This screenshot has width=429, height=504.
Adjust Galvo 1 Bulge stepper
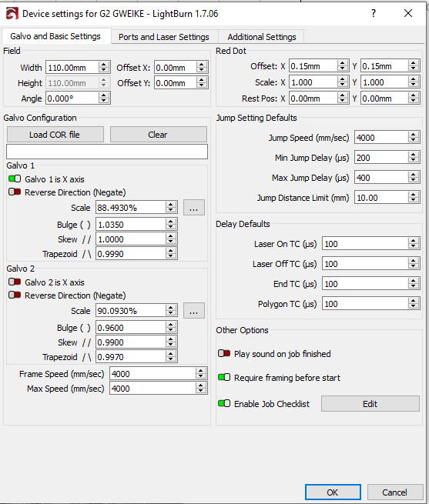click(x=171, y=224)
